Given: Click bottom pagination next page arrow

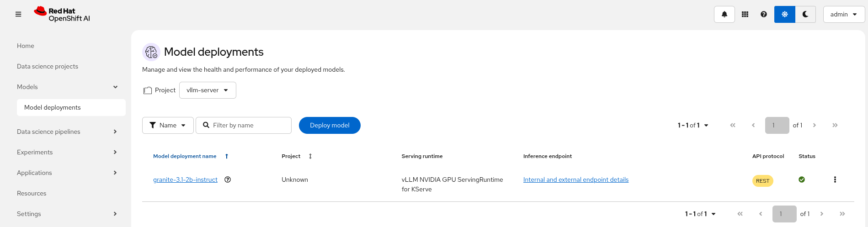Looking at the screenshot, I should point(822,214).
